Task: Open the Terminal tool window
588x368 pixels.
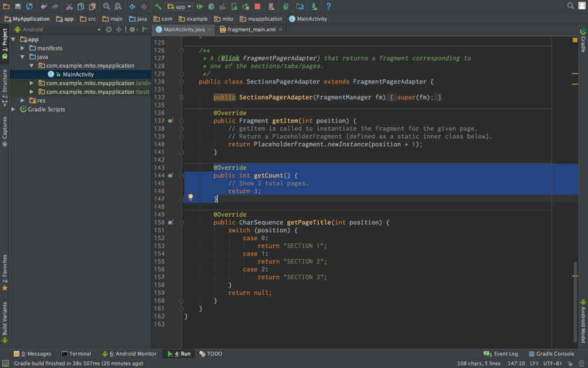Action: tap(76, 354)
